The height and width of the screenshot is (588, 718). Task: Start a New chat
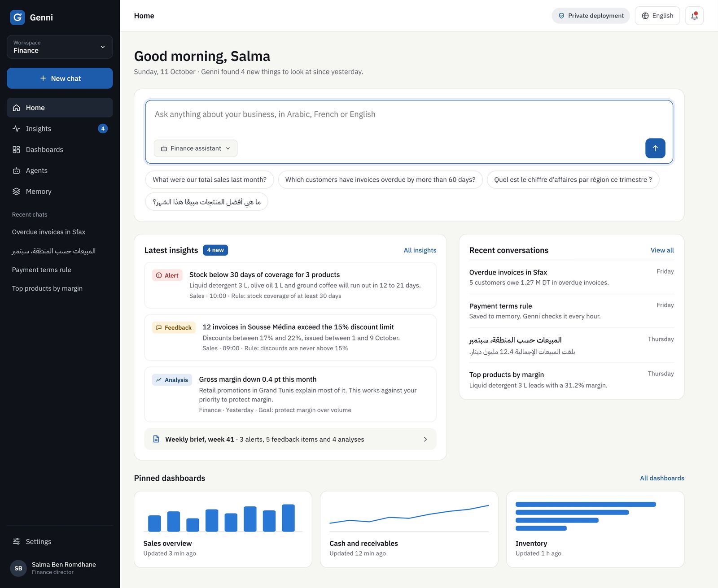(x=60, y=78)
